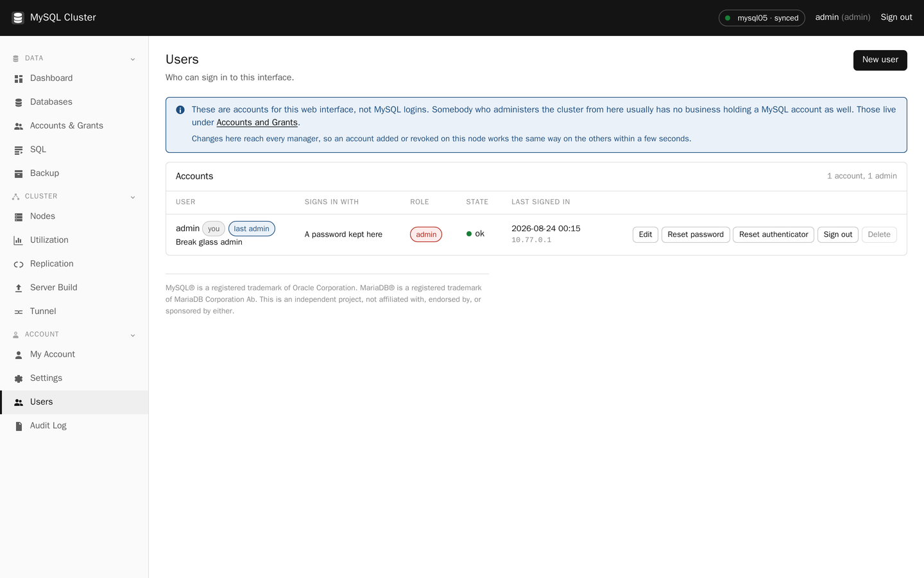Image resolution: width=924 pixels, height=578 pixels.
Task: Click the disabled Delete button
Action: pyautogui.click(x=879, y=234)
